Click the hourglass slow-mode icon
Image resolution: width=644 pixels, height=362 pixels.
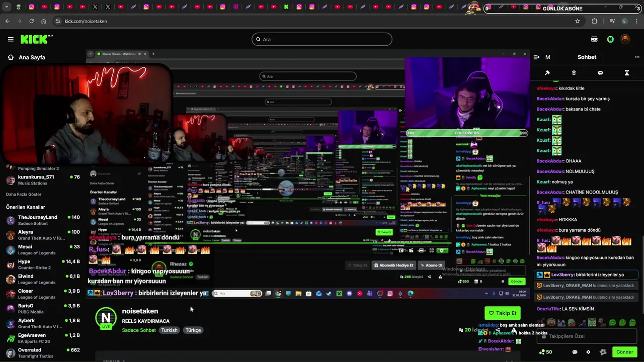[x=627, y=73]
